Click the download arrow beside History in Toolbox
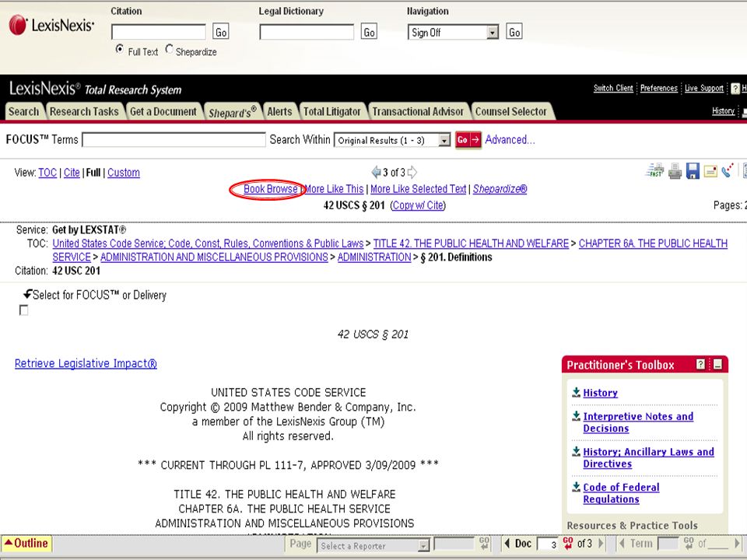Image resolution: width=747 pixels, height=560 pixels. (576, 392)
